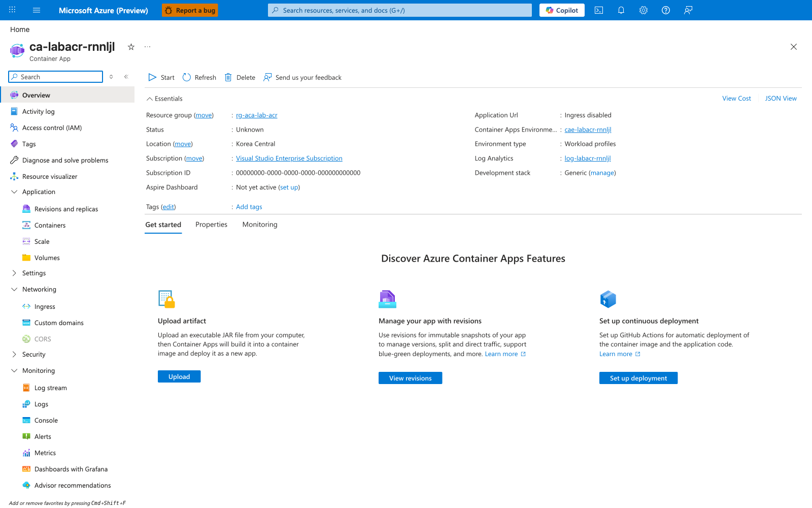Open rg-aca-lab-acr resource group link
The width and height of the screenshot is (812, 508).
257,115
